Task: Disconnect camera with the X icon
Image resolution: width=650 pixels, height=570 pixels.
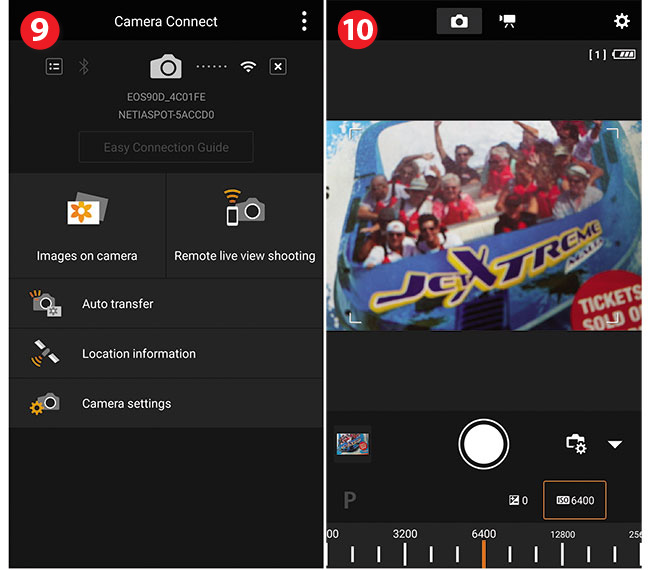Action: pyautogui.click(x=278, y=67)
